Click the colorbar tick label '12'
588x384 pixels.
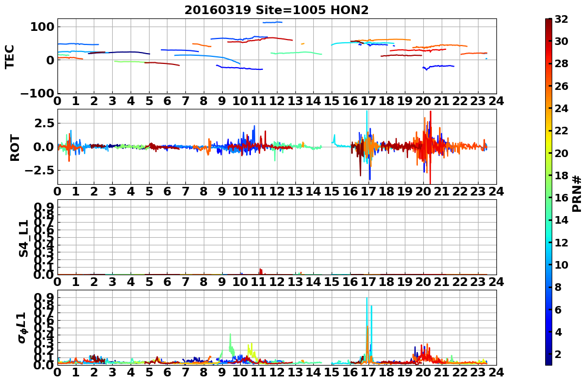click(561, 243)
